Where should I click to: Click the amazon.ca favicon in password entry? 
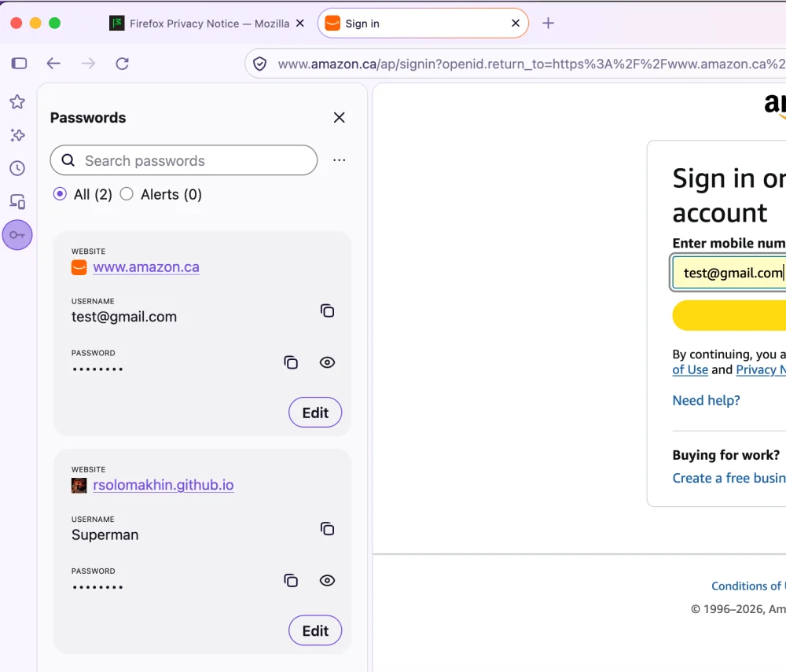(79, 267)
